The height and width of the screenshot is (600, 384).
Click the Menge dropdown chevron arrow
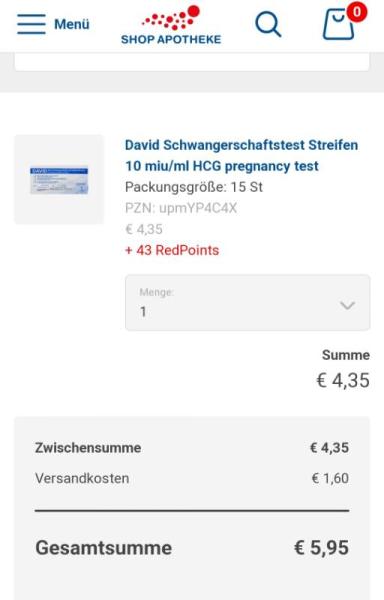click(347, 305)
